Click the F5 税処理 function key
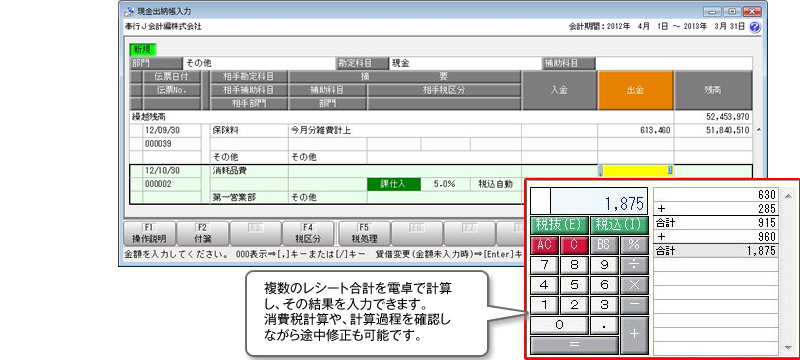 (363, 233)
